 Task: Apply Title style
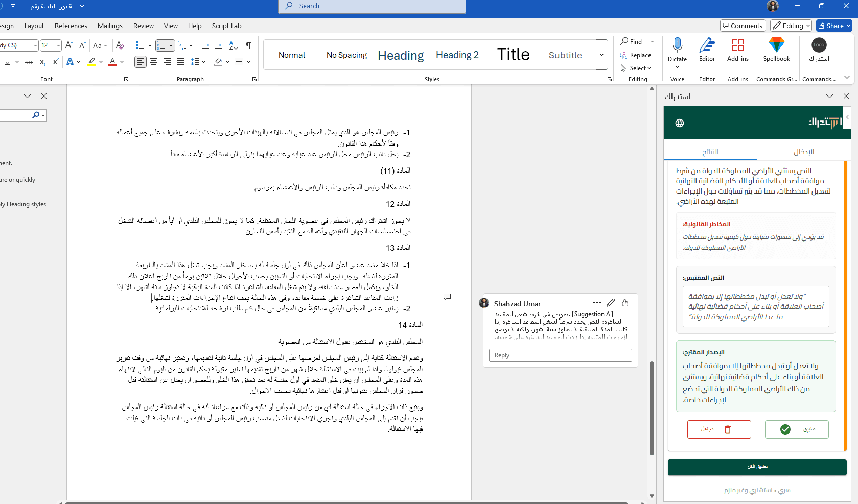(x=513, y=55)
